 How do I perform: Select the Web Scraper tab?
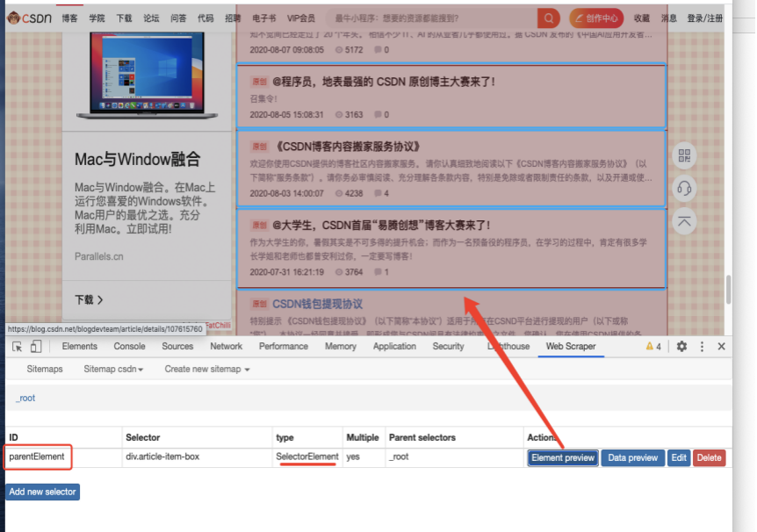coord(571,346)
